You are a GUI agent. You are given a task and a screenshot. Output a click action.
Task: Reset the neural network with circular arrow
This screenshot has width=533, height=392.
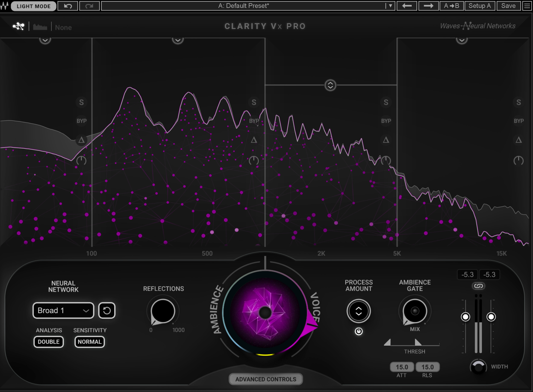click(107, 310)
